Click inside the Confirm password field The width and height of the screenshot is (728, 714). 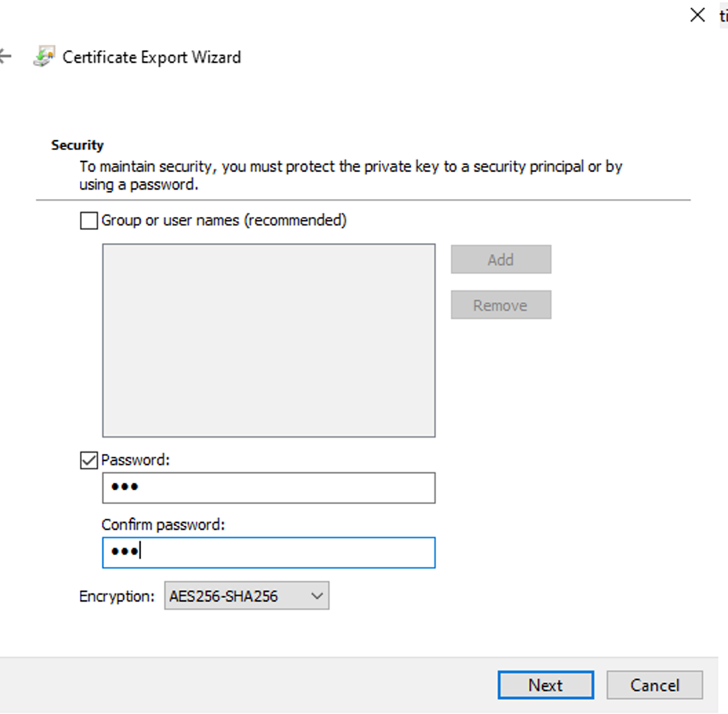(268, 553)
